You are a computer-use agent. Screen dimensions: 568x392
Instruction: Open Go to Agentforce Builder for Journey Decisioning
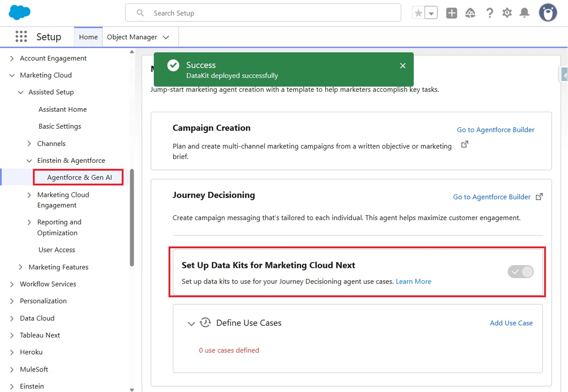click(x=492, y=197)
